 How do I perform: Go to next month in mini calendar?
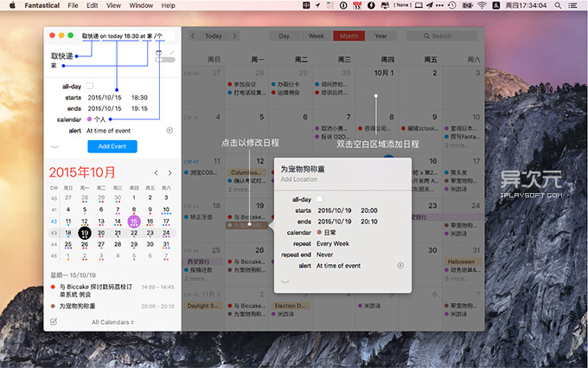click(169, 173)
